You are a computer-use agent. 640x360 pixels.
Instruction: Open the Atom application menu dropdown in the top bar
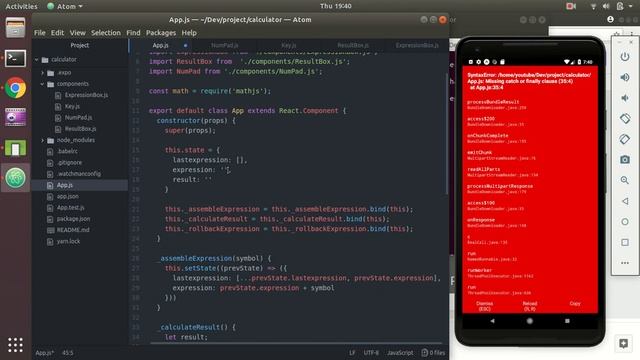65,6
